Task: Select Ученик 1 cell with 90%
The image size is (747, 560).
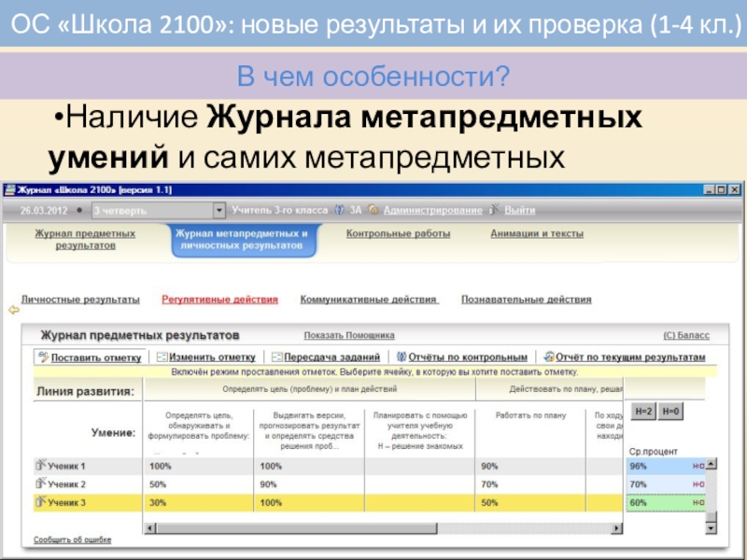Action: tap(530, 466)
